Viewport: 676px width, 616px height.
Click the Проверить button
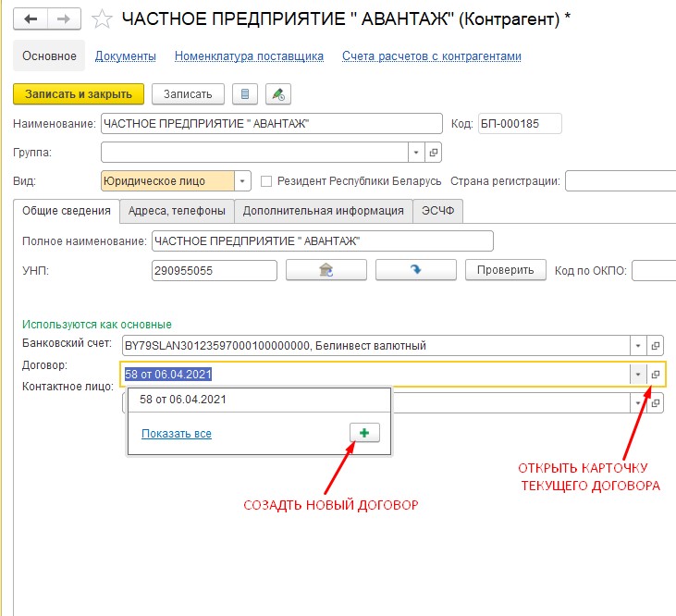pyautogui.click(x=505, y=270)
